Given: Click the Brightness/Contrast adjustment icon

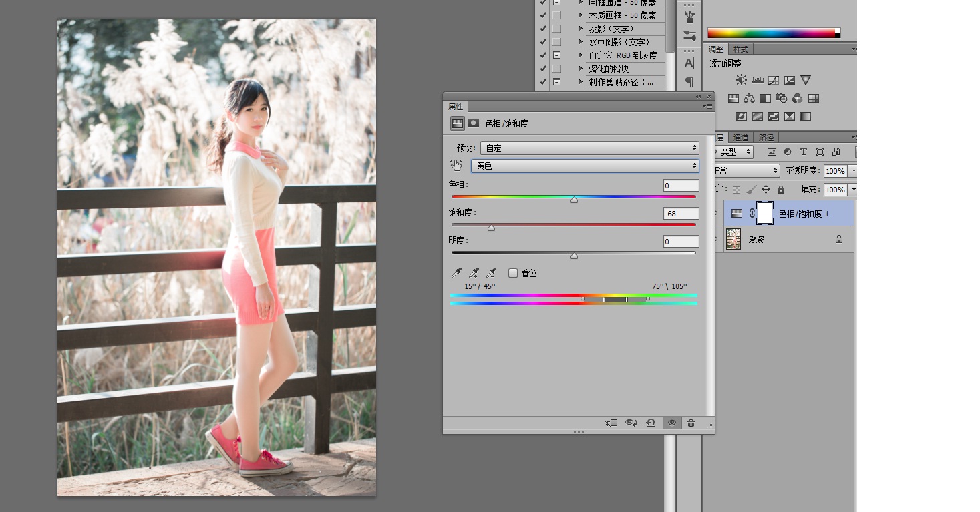Looking at the screenshot, I should [x=741, y=80].
